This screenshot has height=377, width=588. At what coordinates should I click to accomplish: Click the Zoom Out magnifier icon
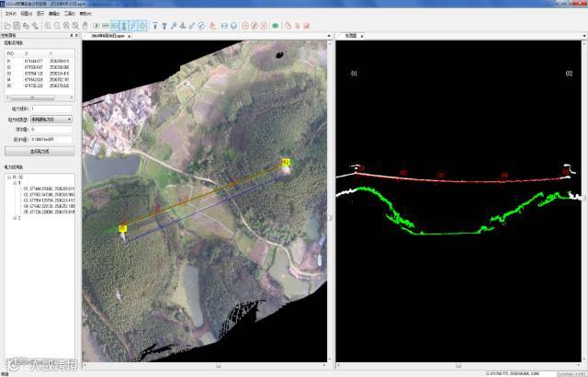pyautogui.click(x=57, y=26)
